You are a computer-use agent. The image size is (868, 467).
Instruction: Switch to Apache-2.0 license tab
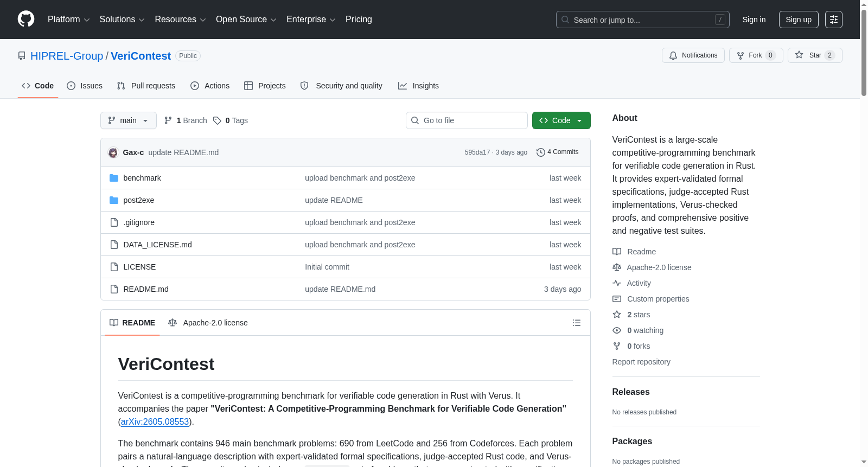[208, 323]
